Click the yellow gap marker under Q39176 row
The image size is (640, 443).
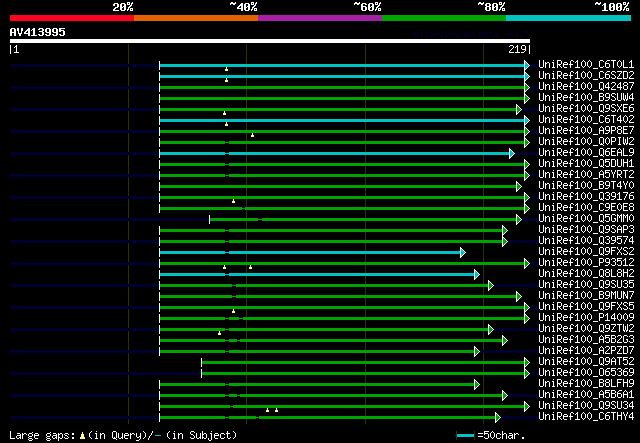(x=233, y=201)
